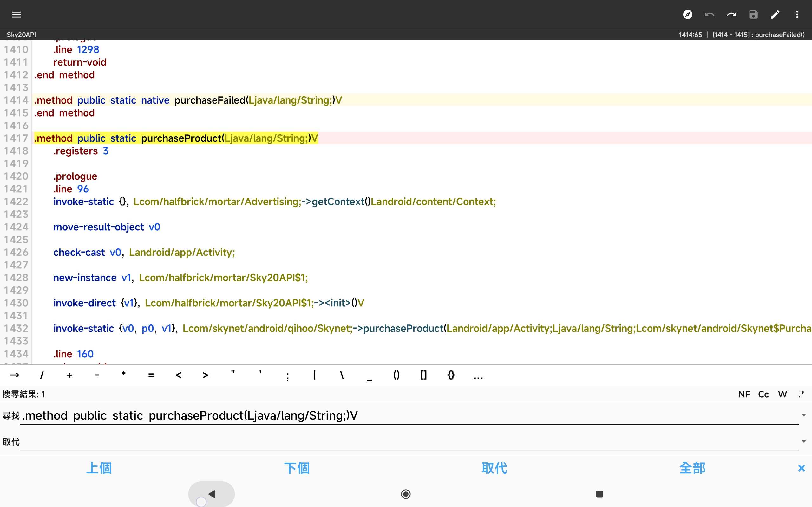This screenshot has width=812, height=507.
Task: Insert tab using arrow symbol key
Action: (x=14, y=375)
